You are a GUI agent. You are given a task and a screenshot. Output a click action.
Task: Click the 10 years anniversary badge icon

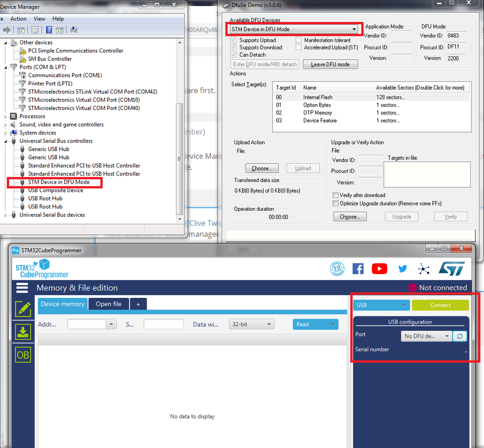point(337,269)
